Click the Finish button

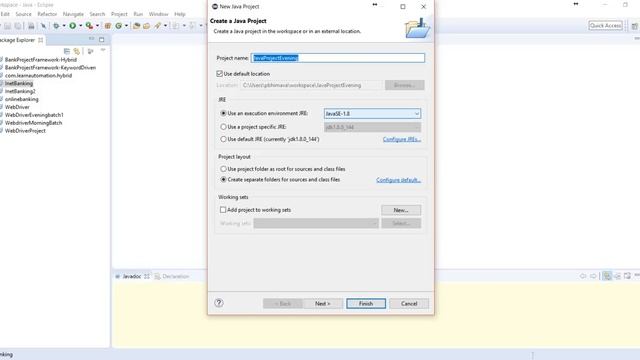point(366,303)
